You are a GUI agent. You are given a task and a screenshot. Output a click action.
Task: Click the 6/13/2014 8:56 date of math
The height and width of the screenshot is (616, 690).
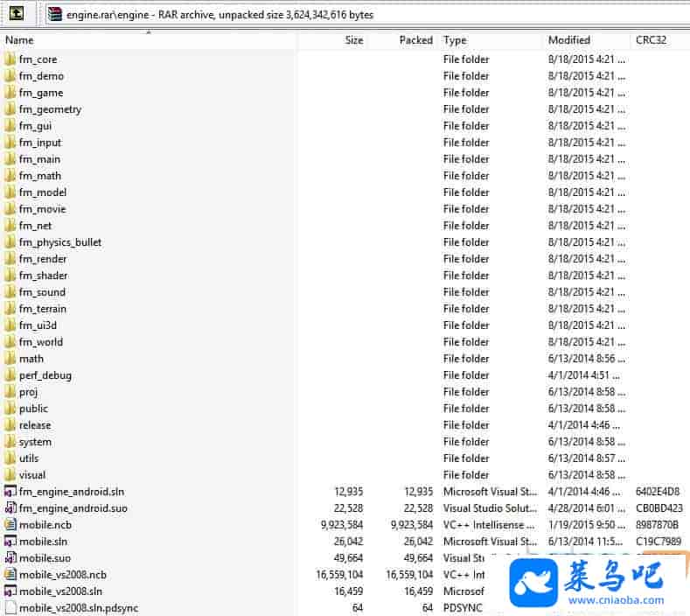click(587, 359)
